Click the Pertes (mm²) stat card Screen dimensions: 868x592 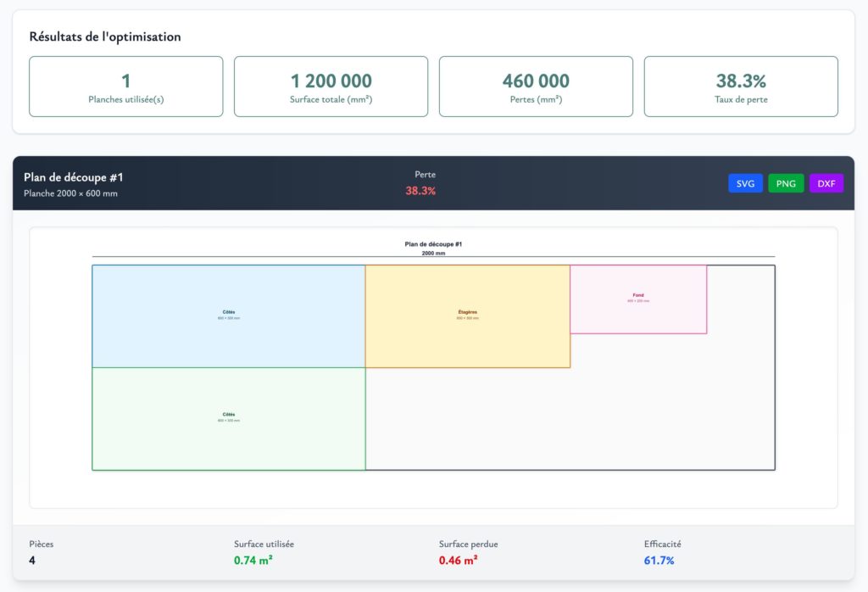point(536,87)
